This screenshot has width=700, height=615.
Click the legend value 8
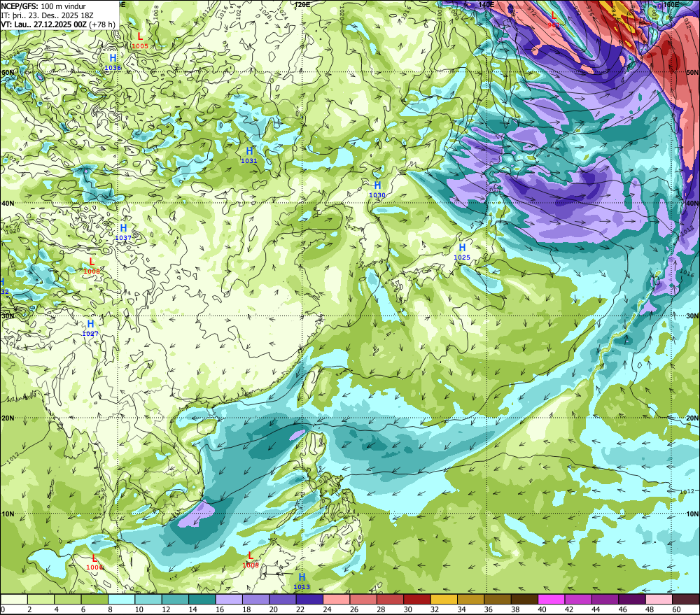tap(111, 609)
